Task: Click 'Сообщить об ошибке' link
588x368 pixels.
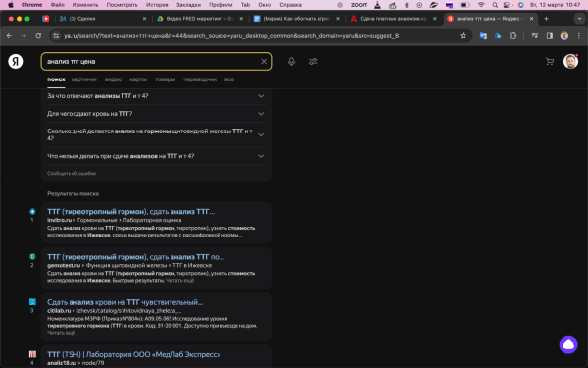Action: [x=72, y=173]
